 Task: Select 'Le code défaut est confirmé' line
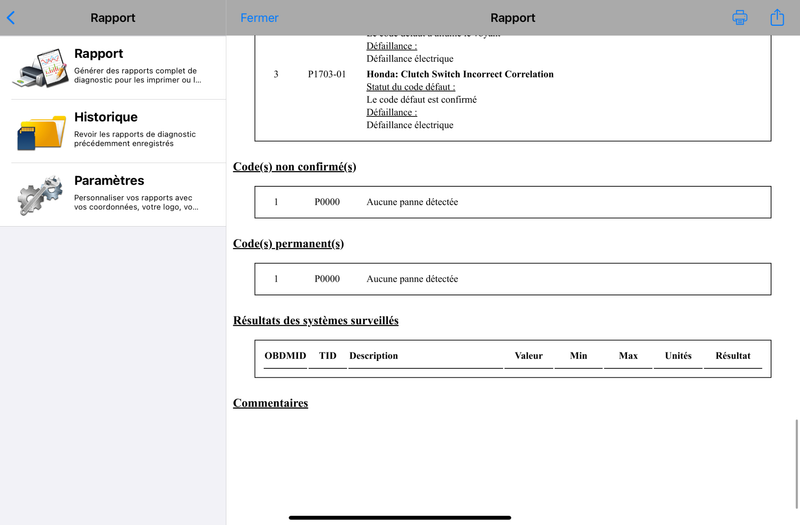click(x=421, y=99)
